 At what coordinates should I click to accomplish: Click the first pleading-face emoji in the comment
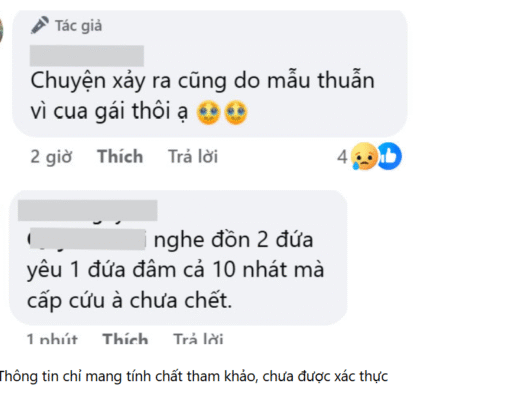(x=208, y=112)
